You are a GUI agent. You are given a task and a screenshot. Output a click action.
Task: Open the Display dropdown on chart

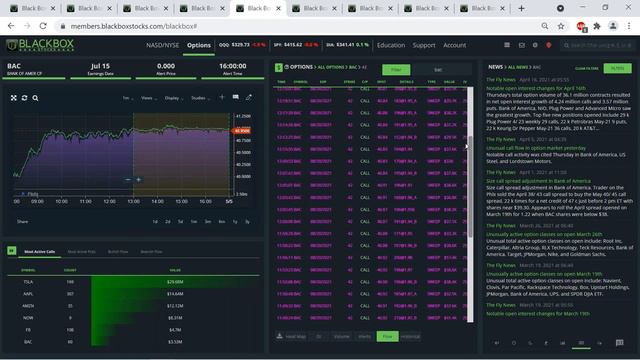174,98
